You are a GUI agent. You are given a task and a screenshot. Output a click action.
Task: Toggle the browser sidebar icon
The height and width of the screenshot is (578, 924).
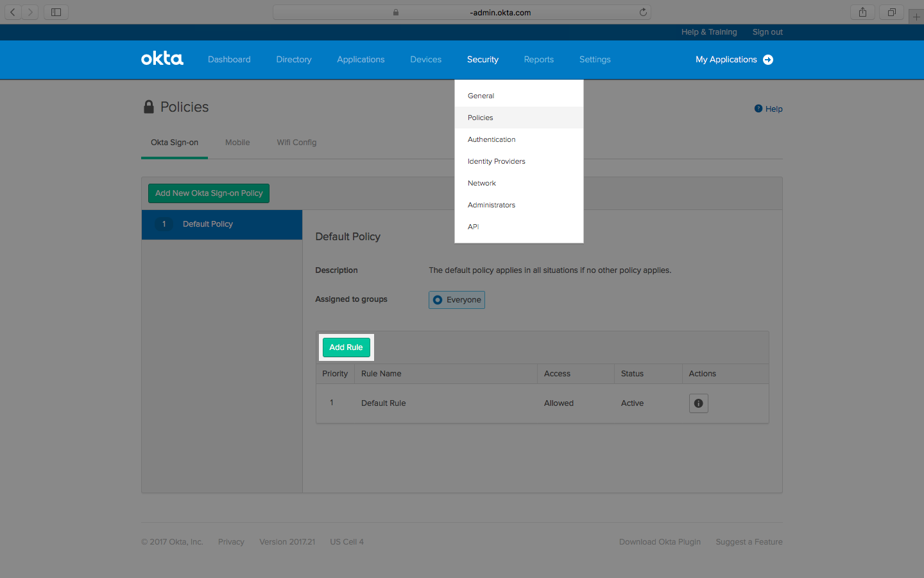click(56, 12)
